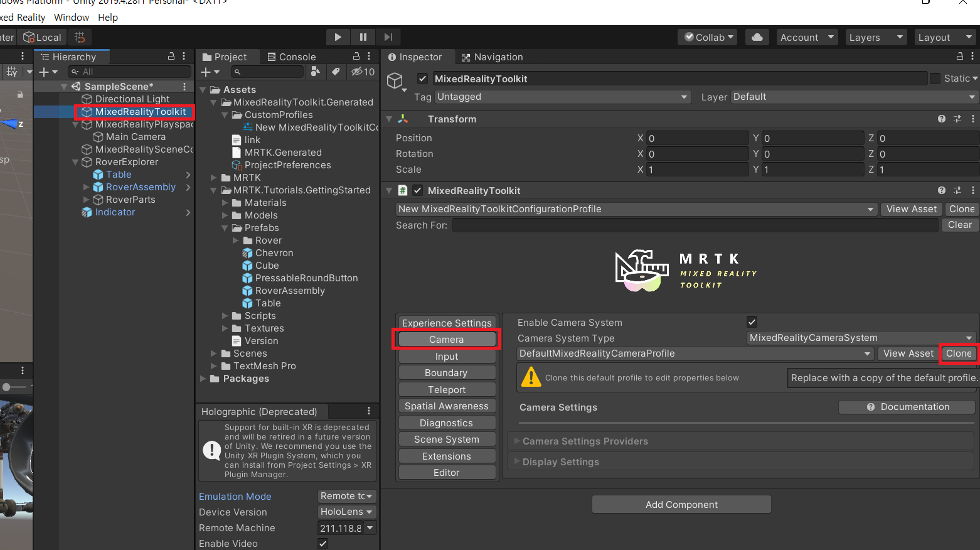Click Search by Label icon in Project

tap(336, 72)
